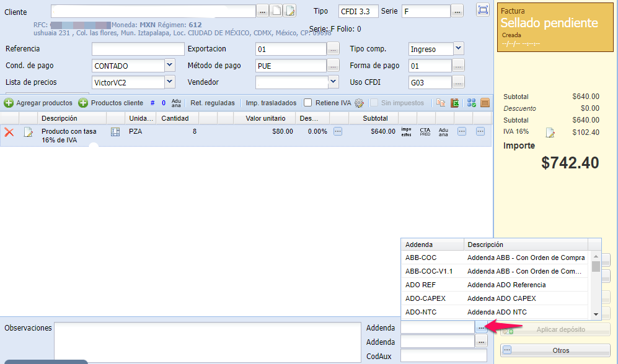Viewport: 618px width, 364px height.
Task: Click the Observaciones text area
Action: tap(207, 341)
